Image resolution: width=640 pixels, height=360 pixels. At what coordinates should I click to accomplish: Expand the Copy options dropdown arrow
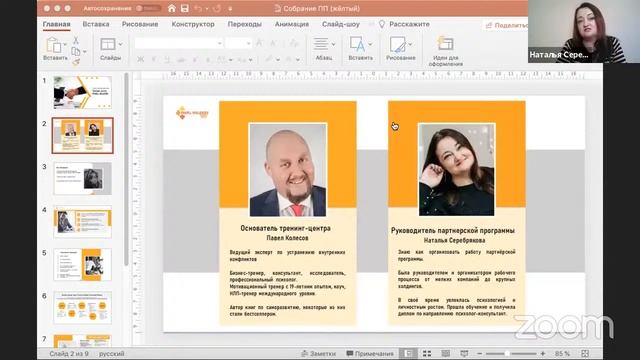pos(84,52)
